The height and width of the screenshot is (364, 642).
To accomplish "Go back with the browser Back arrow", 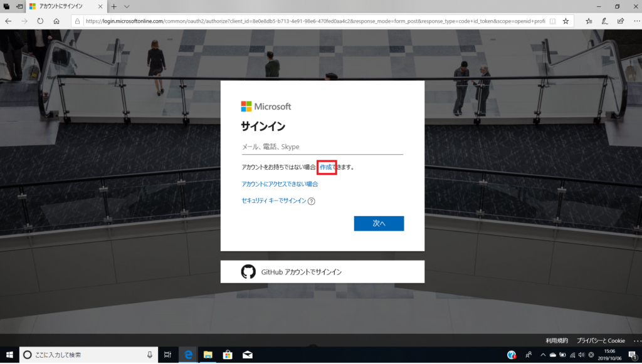I will coord(8,21).
